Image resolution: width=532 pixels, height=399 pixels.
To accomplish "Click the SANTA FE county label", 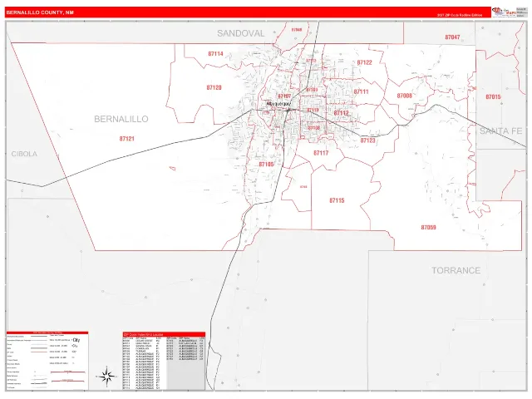I will coord(500,131).
